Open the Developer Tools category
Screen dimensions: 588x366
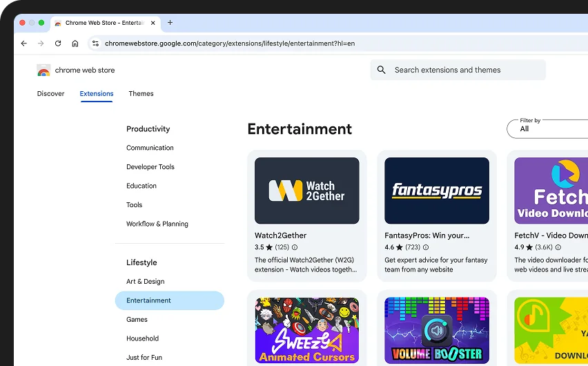(150, 166)
